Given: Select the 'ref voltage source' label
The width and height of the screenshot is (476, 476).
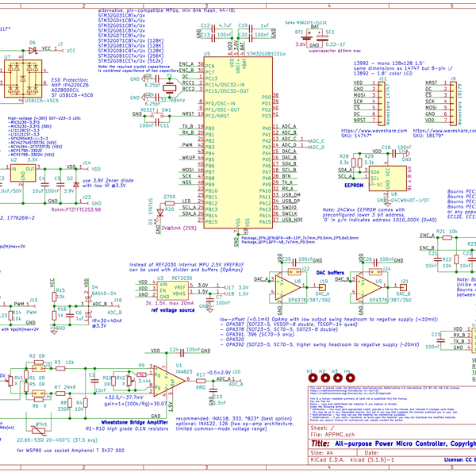Looking at the screenshot, I should pyautogui.click(x=173, y=310).
